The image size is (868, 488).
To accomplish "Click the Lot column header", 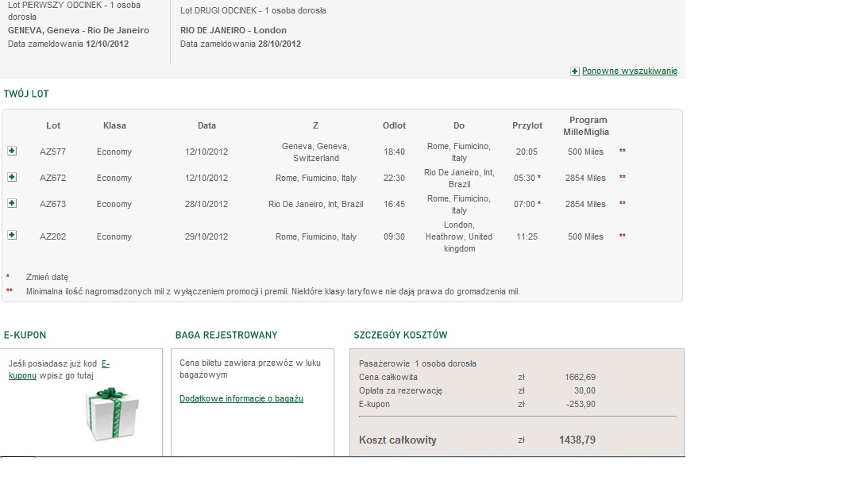I will click(x=53, y=125).
